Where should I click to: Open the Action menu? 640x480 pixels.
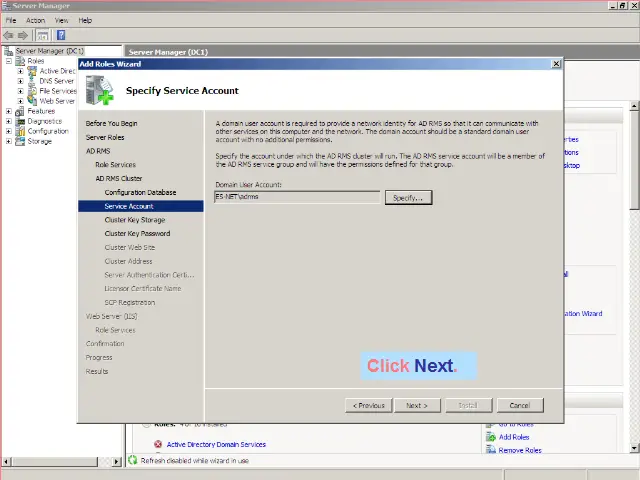[x=36, y=20]
